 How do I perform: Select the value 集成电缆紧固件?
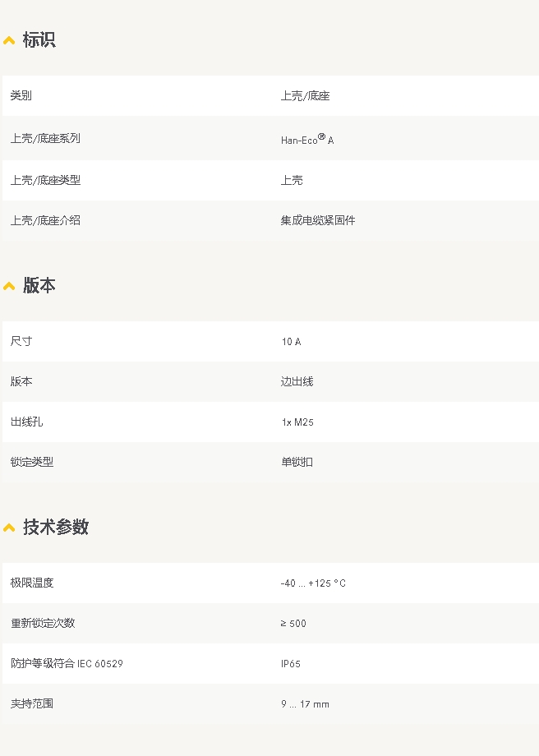point(318,220)
